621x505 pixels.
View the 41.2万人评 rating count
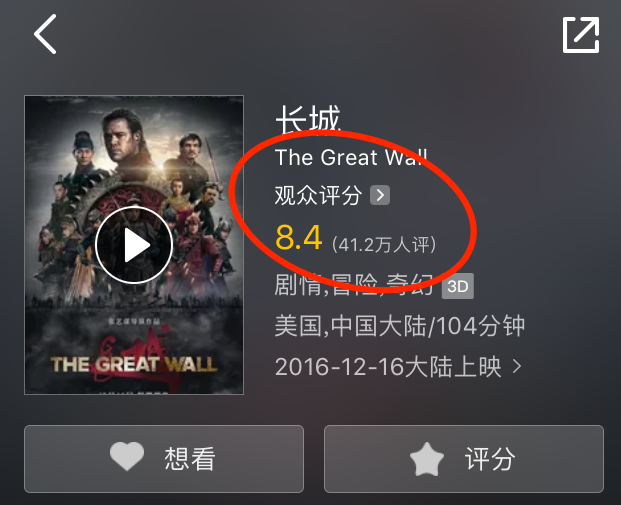pyautogui.click(x=384, y=244)
